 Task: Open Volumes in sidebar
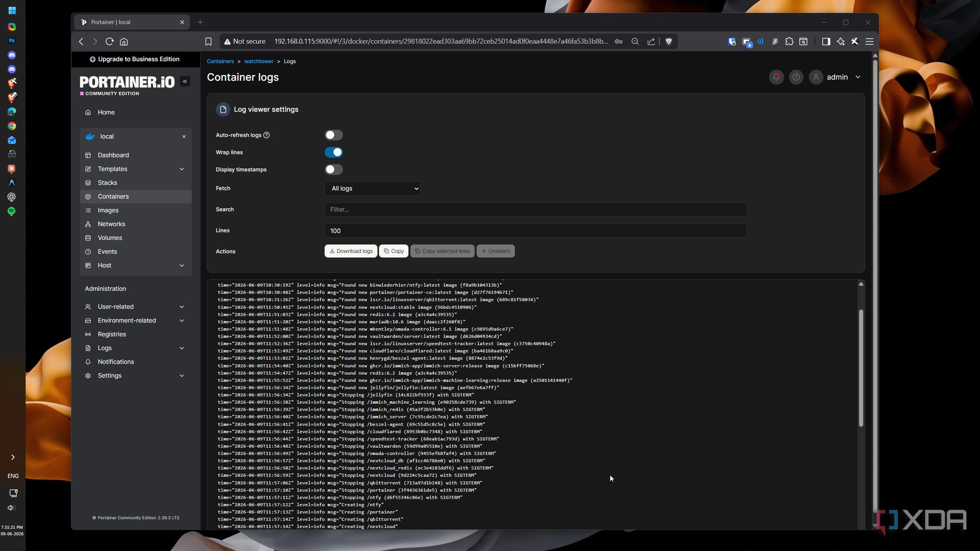[x=136, y=238]
